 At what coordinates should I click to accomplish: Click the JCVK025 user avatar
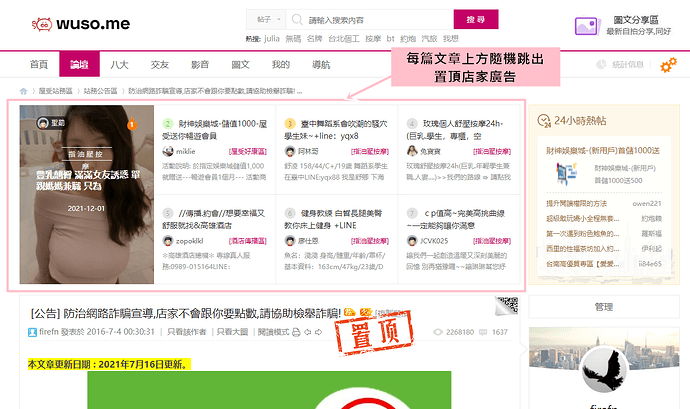(x=412, y=241)
